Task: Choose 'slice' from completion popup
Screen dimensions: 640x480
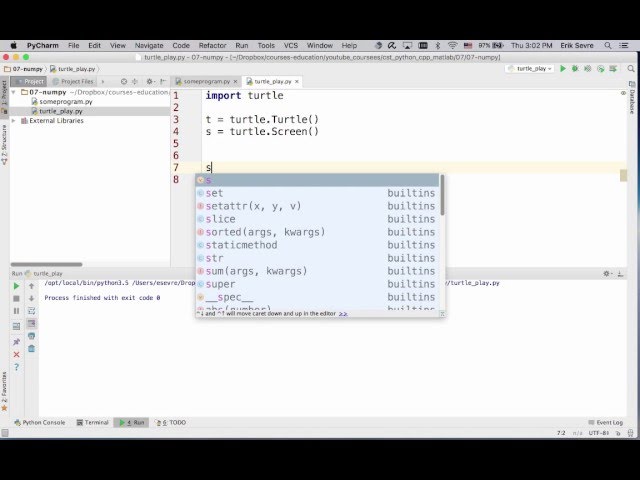Action: point(318,219)
